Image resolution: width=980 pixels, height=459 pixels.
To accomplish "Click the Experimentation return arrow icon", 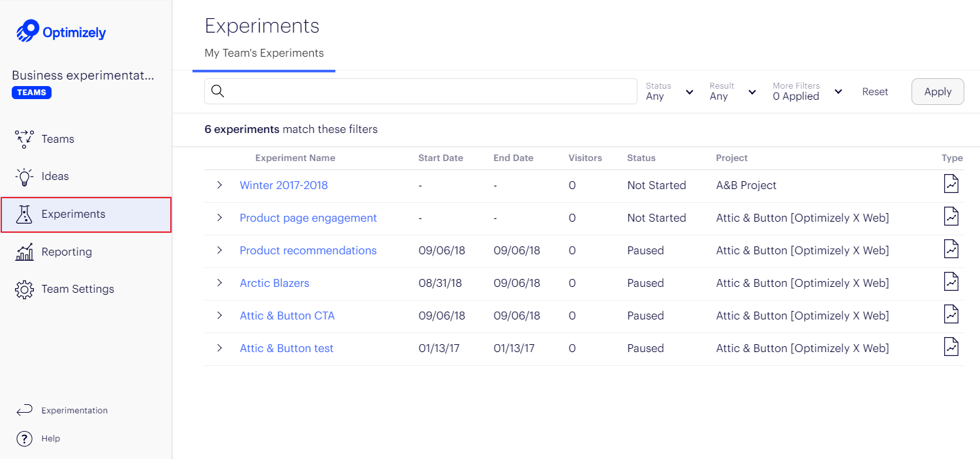I will 24,410.
